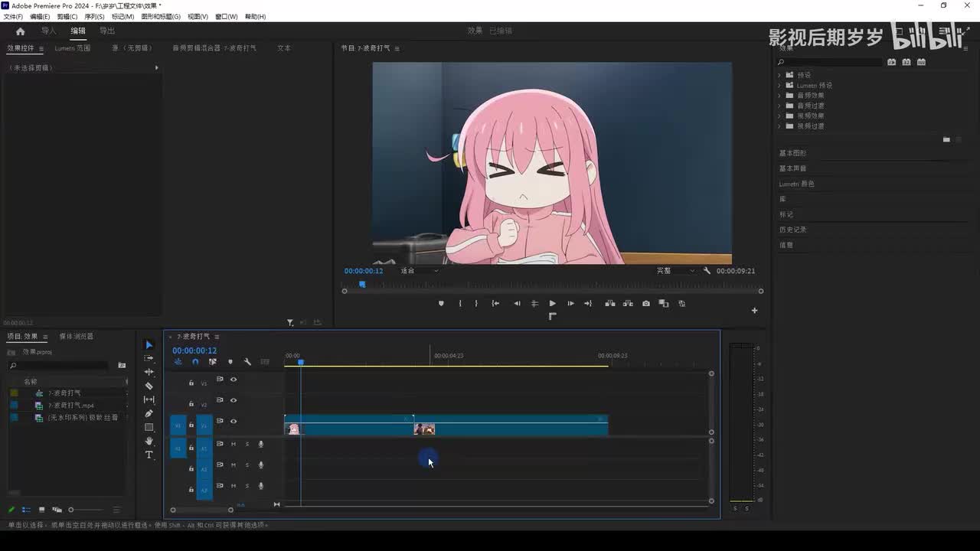Open the button editor plus icon
The image size is (980, 551).
[x=754, y=310]
